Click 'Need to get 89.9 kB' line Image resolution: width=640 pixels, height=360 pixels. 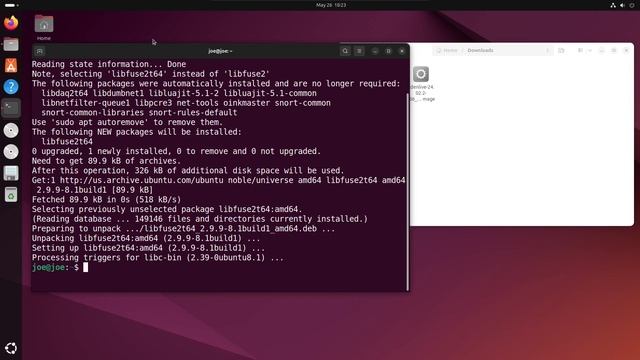point(106,161)
